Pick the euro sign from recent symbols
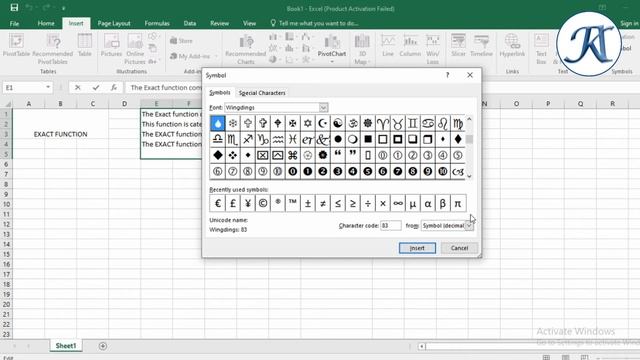Viewport: 640px width, 360px height. pyautogui.click(x=218, y=203)
